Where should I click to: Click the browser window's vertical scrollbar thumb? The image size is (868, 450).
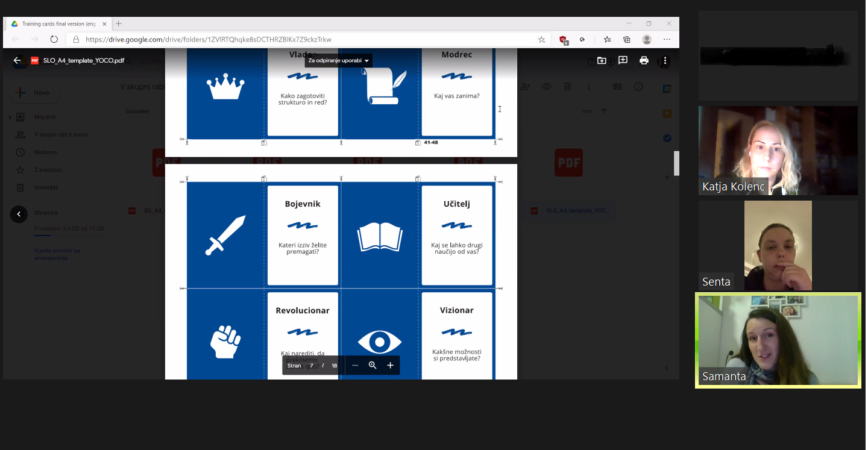(x=676, y=163)
